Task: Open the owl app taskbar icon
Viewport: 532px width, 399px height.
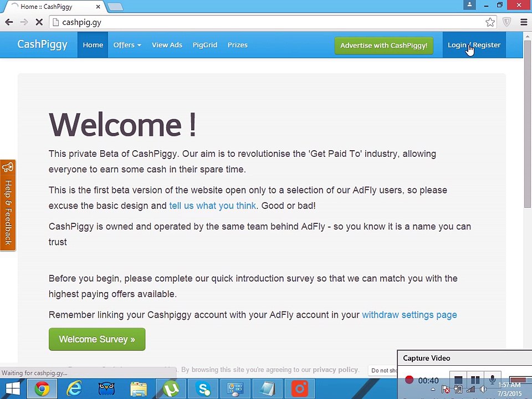Action: [106, 389]
